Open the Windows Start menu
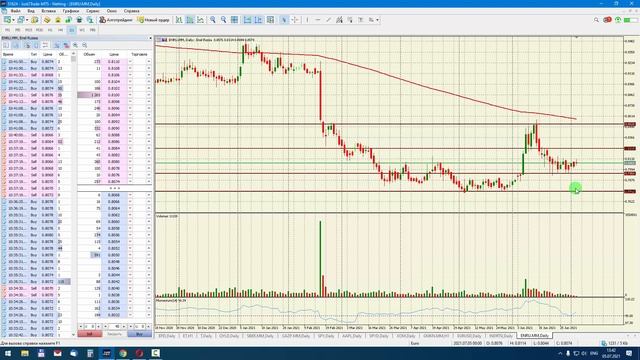Viewport: 640px width, 360px height. (x=8, y=353)
